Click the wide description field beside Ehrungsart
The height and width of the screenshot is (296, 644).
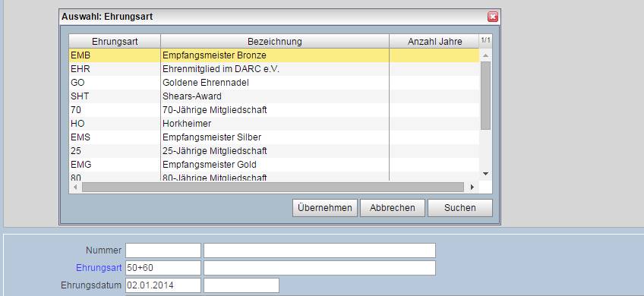[x=320, y=268]
